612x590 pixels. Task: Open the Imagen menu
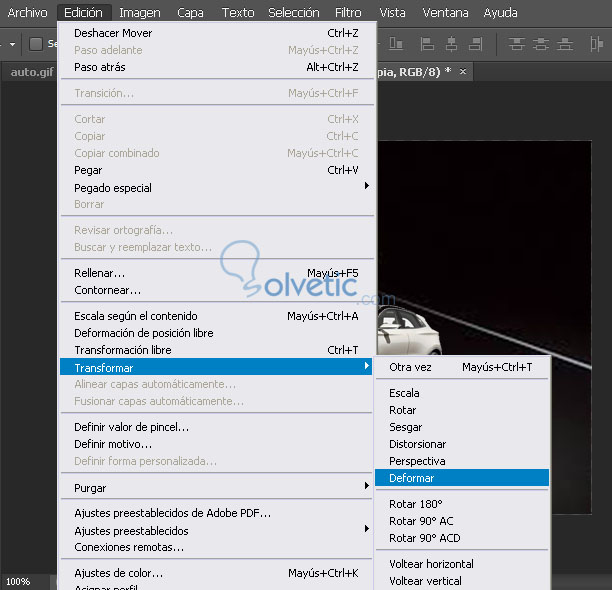coord(140,12)
